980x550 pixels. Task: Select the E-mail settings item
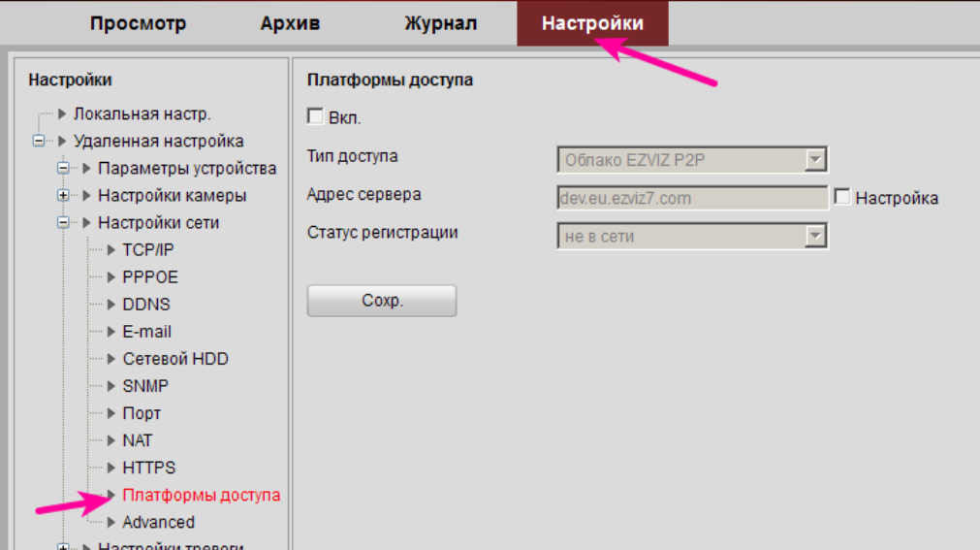tap(146, 332)
